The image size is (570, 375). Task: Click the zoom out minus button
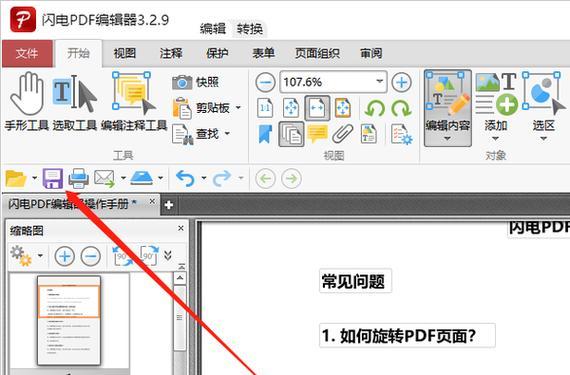[x=265, y=82]
